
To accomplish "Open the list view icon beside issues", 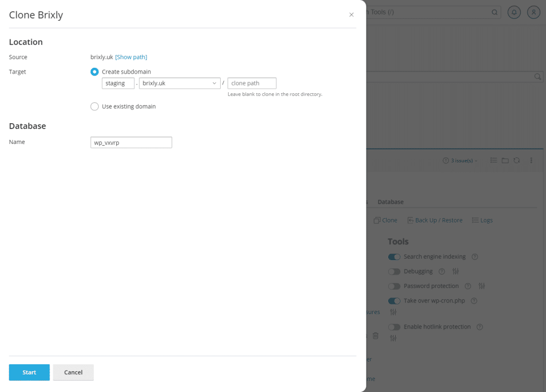I will tap(493, 161).
